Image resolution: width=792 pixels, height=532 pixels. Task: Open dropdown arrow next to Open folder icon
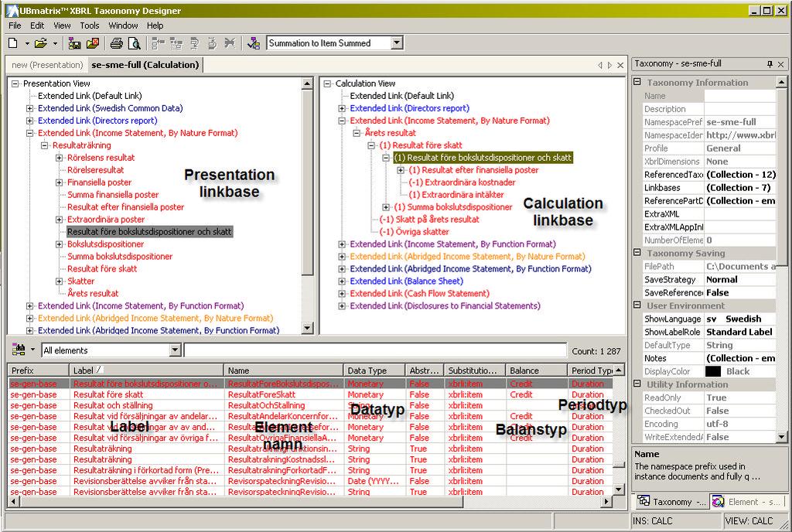click(55, 43)
